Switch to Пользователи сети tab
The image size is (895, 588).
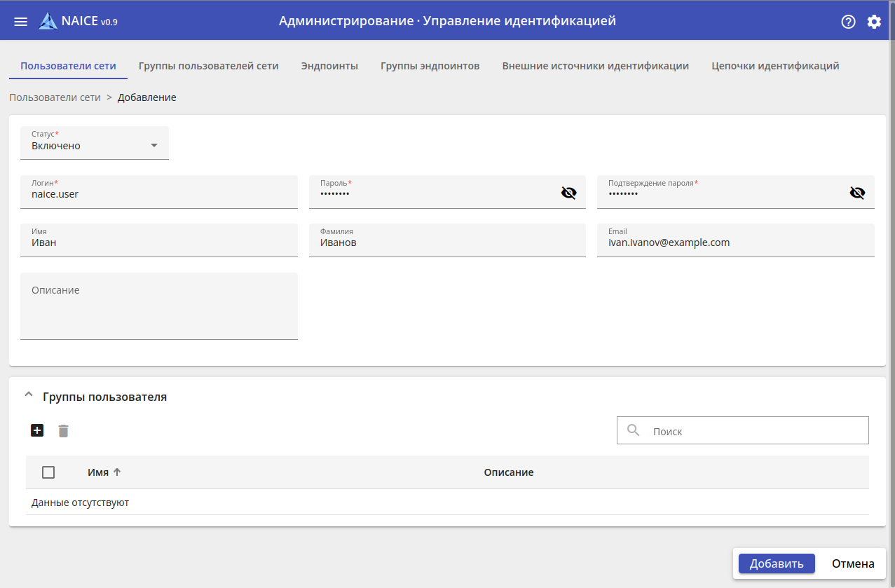(68, 66)
